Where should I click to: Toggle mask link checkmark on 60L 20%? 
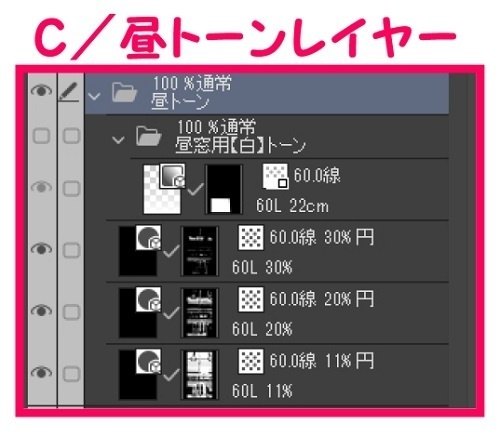coord(171,313)
